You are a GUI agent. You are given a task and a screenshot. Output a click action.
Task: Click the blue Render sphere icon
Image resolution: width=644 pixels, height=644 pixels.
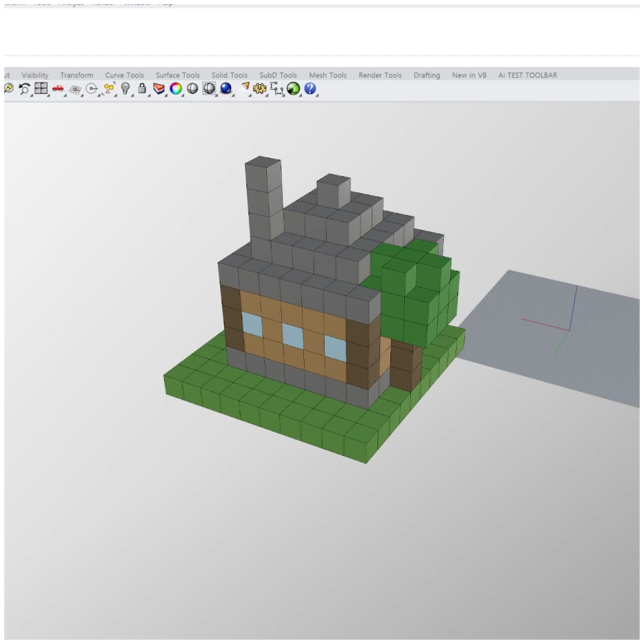[225, 89]
